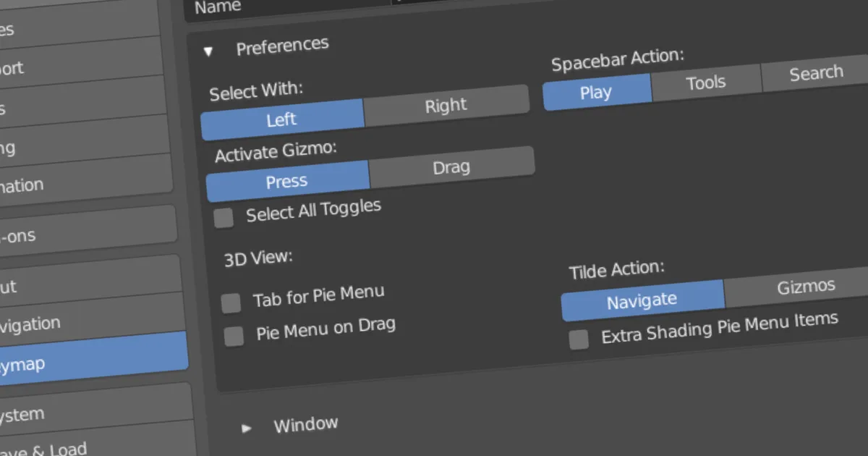The image size is (868, 456).
Task: Check Extra Shading Pie Menu Items
Action: pyautogui.click(x=579, y=339)
